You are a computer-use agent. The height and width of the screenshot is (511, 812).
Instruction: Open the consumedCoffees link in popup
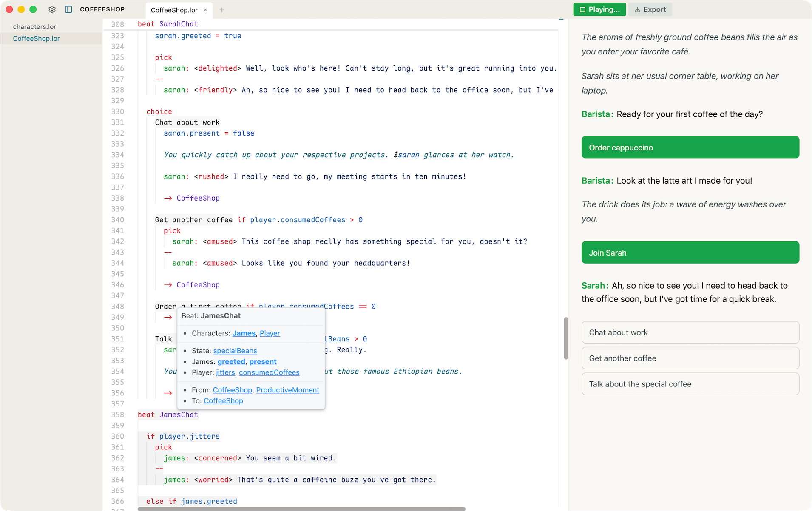pyautogui.click(x=269, y=372)
